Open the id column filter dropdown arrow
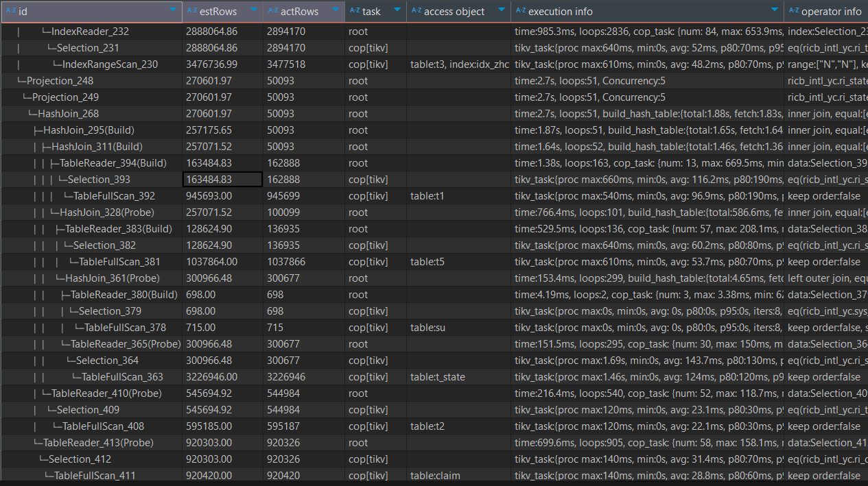 pos(172,11)
